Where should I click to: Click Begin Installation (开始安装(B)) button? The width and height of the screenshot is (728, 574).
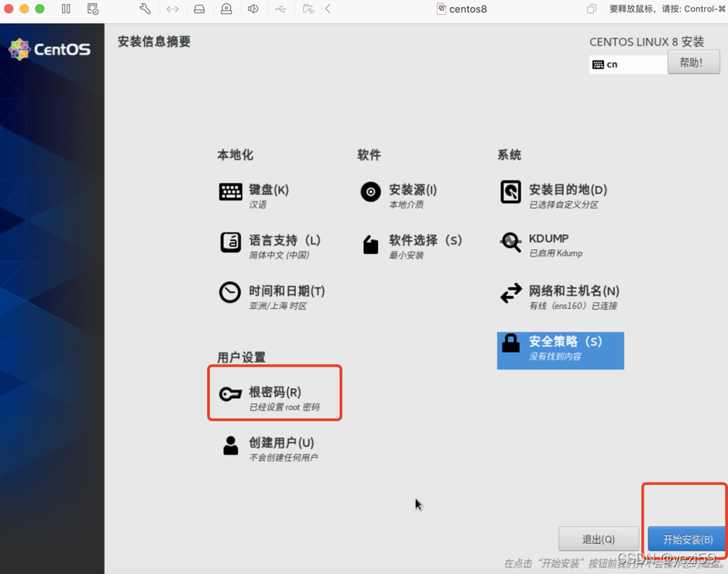(x=687, y=539)
